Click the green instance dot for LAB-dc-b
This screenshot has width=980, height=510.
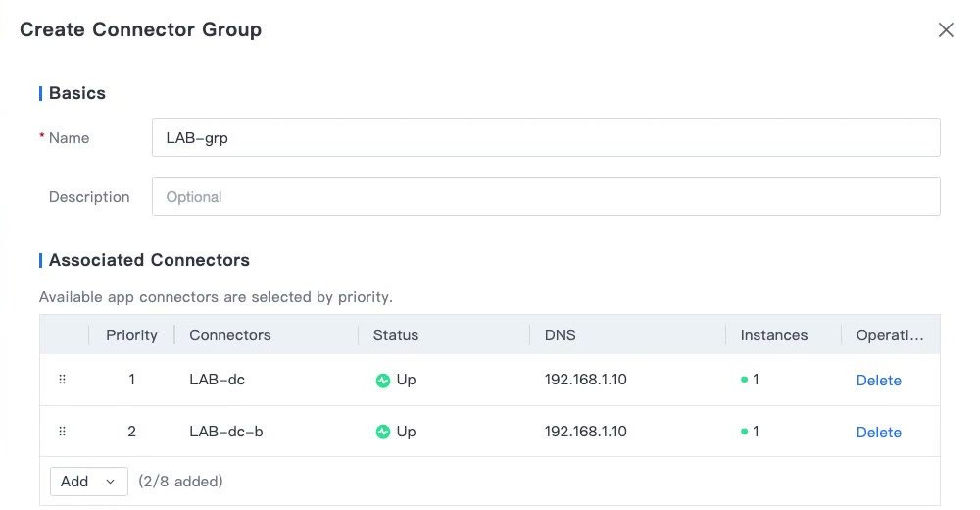[x=744, y=432]
